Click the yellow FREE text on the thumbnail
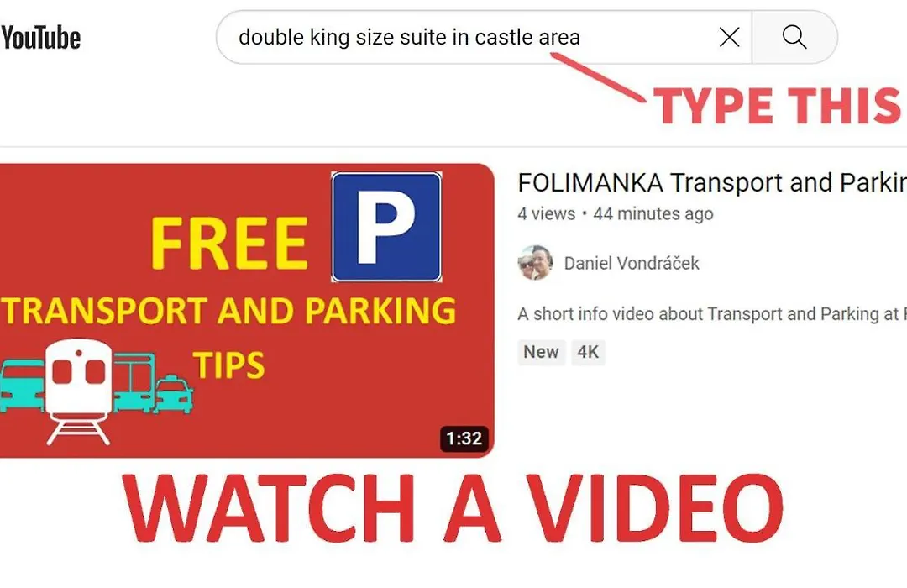The height and width of the screenshot is (588, 907). 229,244
